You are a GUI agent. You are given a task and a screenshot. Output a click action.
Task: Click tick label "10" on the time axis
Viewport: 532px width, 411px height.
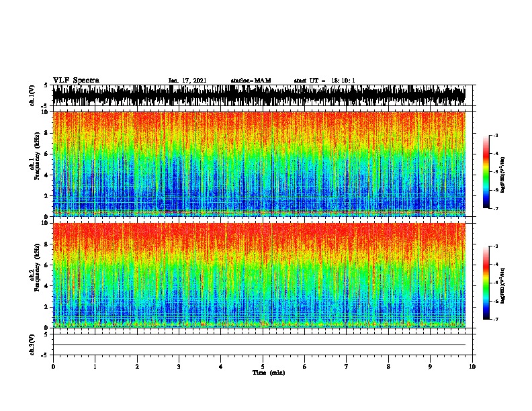coord(472,367)
